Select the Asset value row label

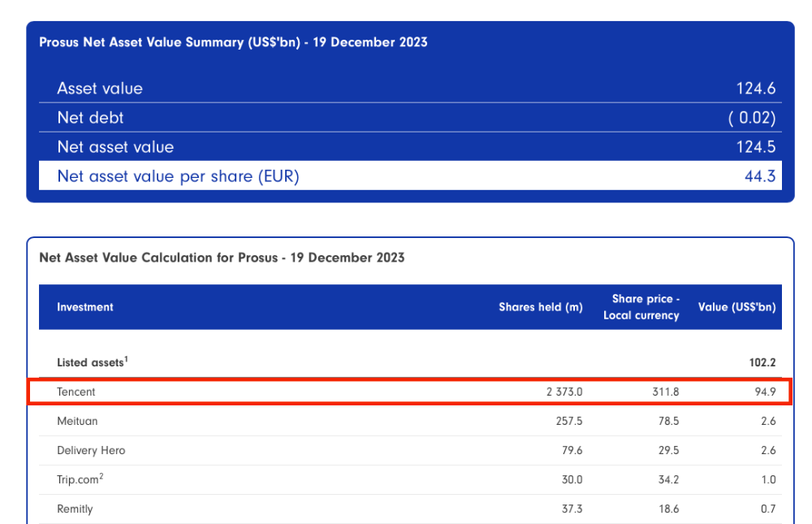100,89
